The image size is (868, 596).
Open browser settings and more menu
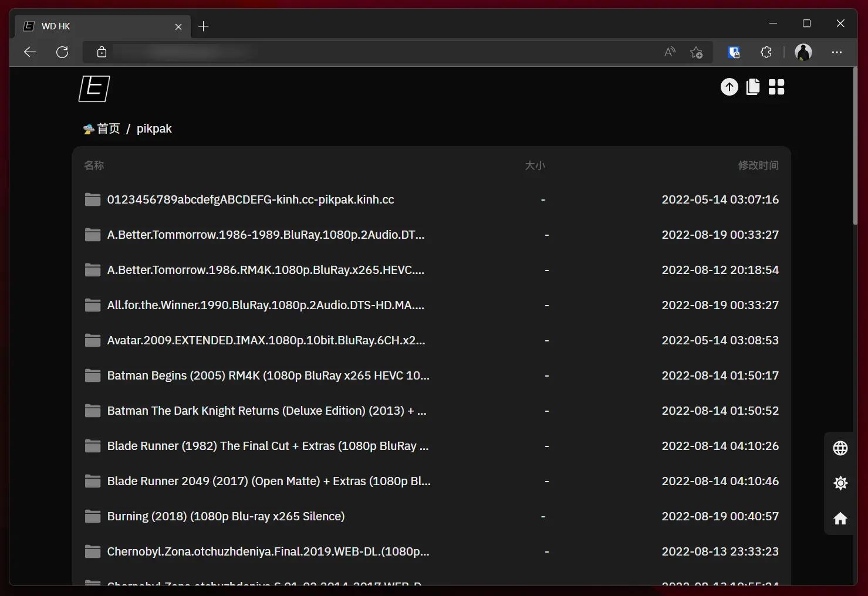point(836,52)
